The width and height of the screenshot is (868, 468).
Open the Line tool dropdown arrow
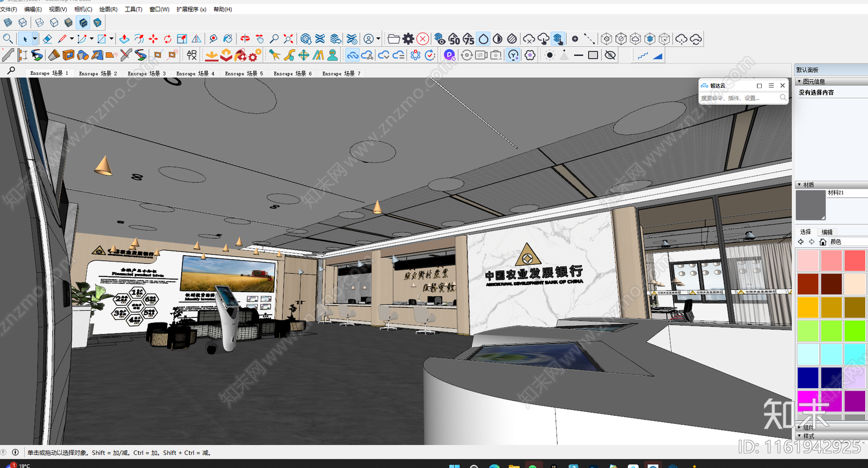(72, 39)
